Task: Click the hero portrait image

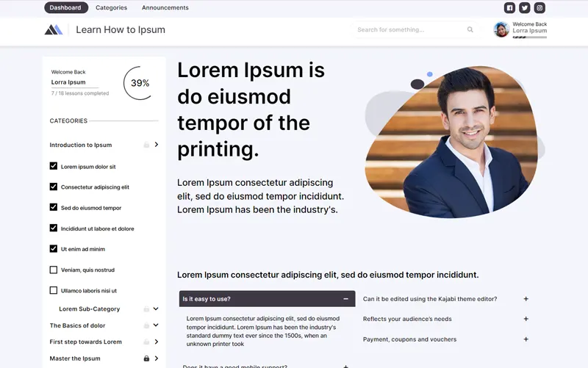Action: pyautogui.click(x=451, y=142)
